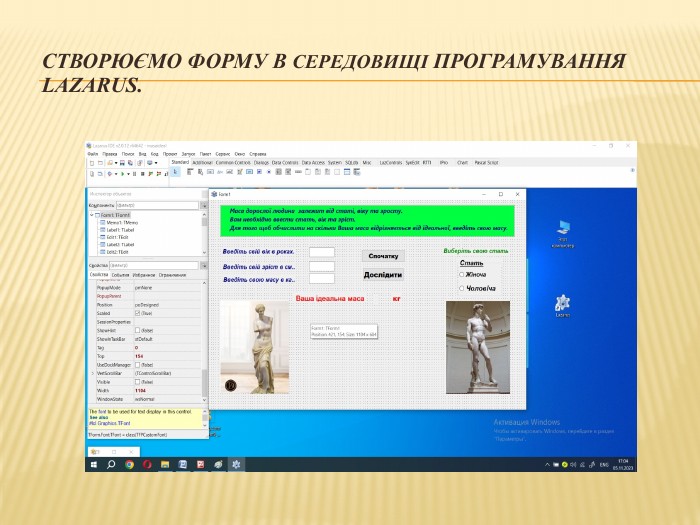700x525 pixels.
Task: Select the Жіноча radio button
Action: coord(462,275)
